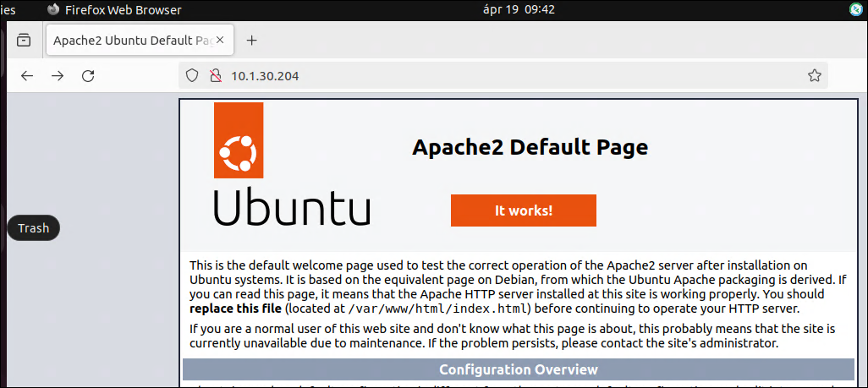Click the Trash tooltip label
868x388 pixels.
click(33, 228)
